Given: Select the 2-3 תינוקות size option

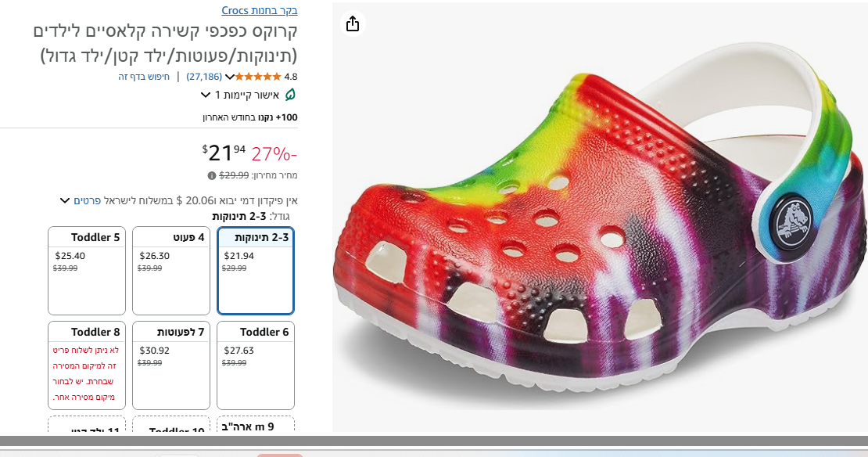Looking at the screenshot, I should pyautogui.click(x=255, y=270).
